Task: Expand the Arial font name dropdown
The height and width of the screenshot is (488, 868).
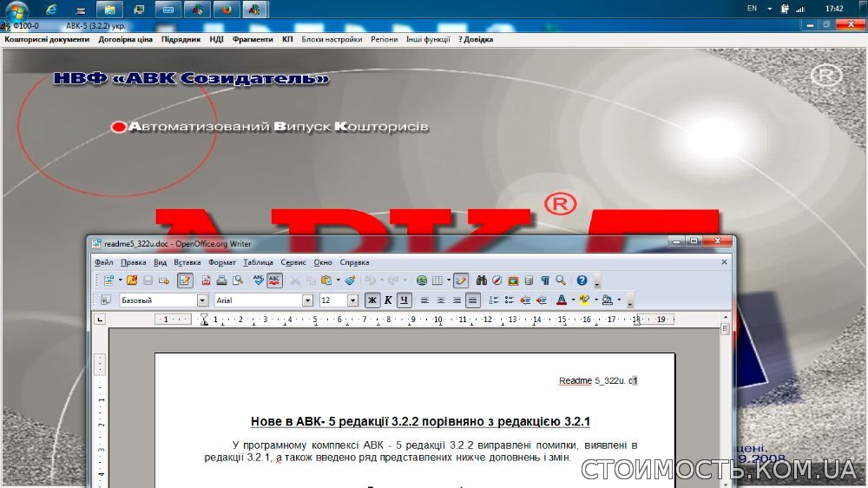Action: 307,300
